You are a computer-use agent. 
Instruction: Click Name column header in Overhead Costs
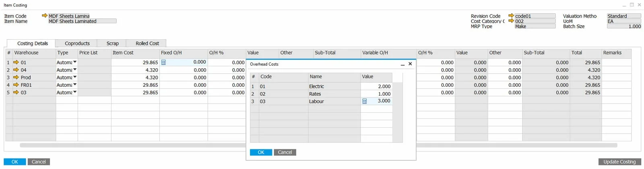[x=334, y=77]
